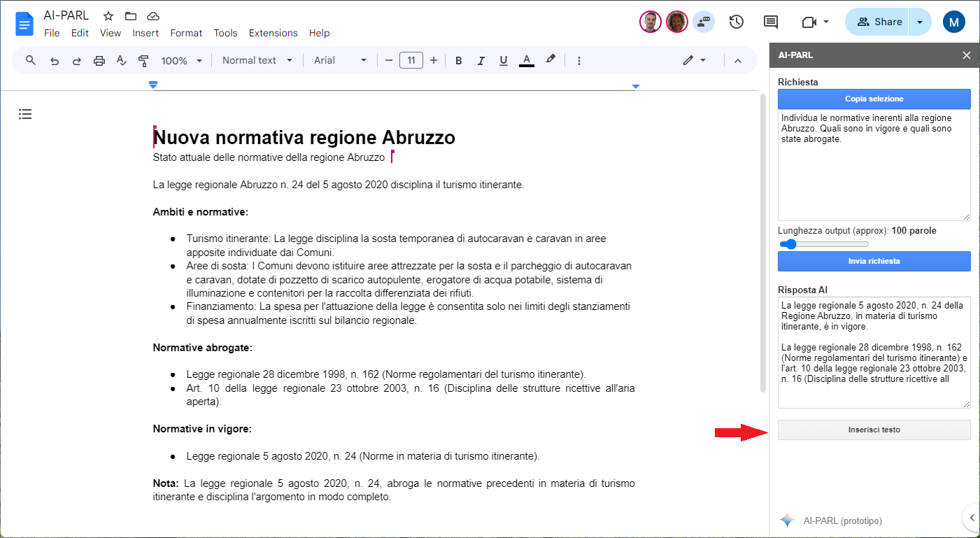Screen dimensions: 980x538
Task: Click inside the Richiesta text area
Action: pos(874,175)
